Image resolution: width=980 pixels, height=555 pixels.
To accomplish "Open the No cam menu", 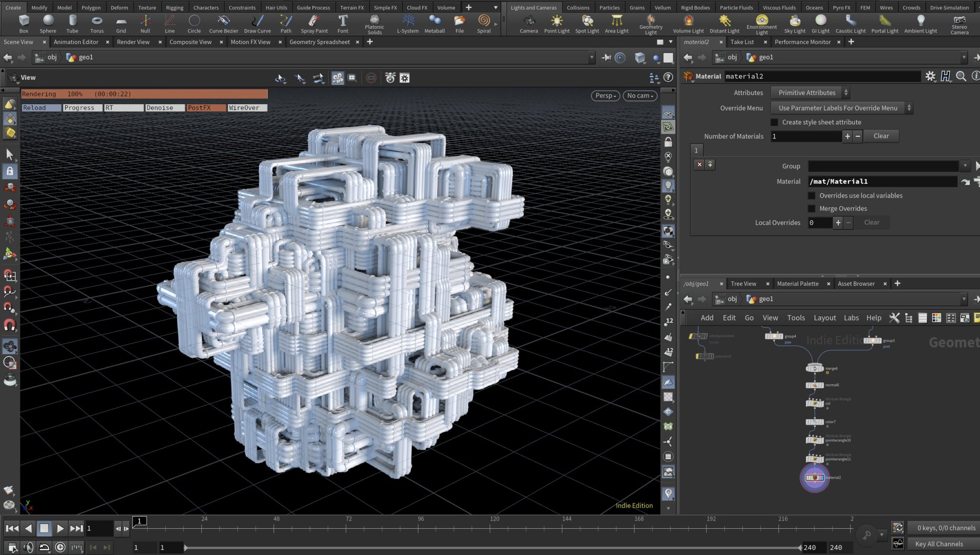I will point(640,96).
